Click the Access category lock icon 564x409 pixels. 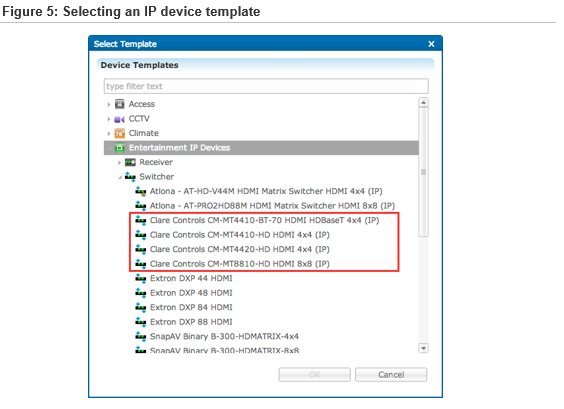[x=119, y=104]
